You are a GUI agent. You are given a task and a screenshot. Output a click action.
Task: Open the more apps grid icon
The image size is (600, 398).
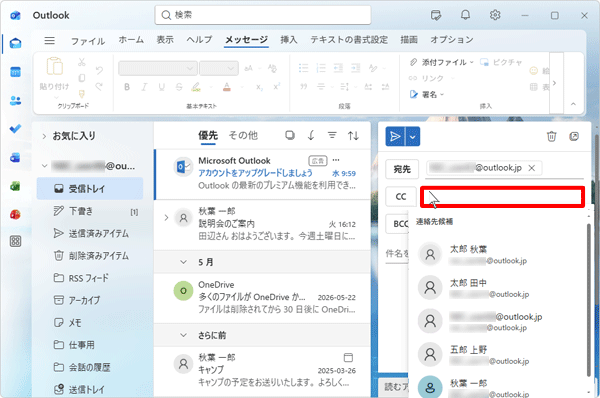pos(16,241)
